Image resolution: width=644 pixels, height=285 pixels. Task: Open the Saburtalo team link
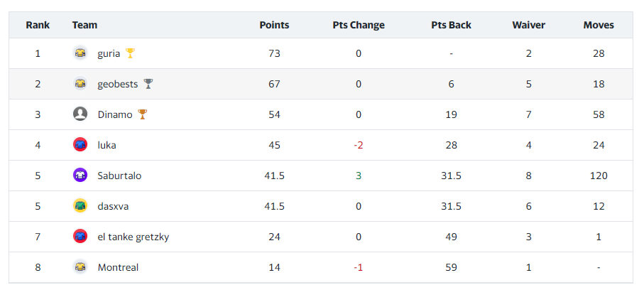pos(119,176)
